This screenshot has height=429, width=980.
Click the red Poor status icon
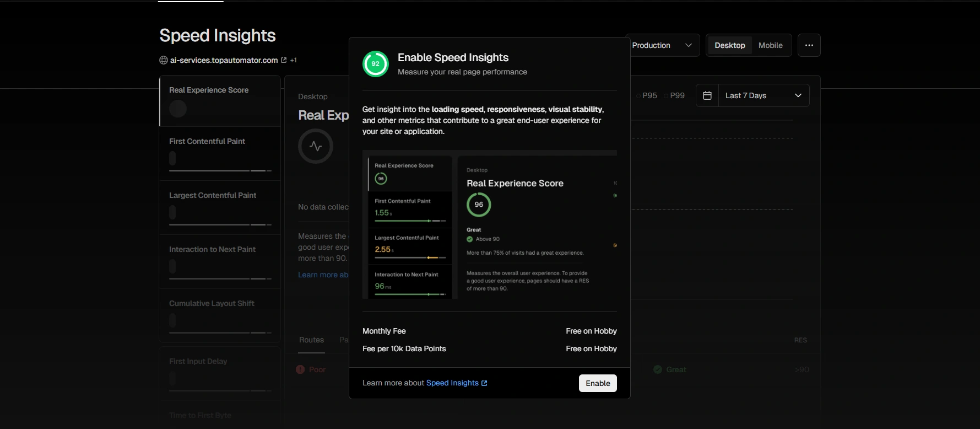pos(300,369)
